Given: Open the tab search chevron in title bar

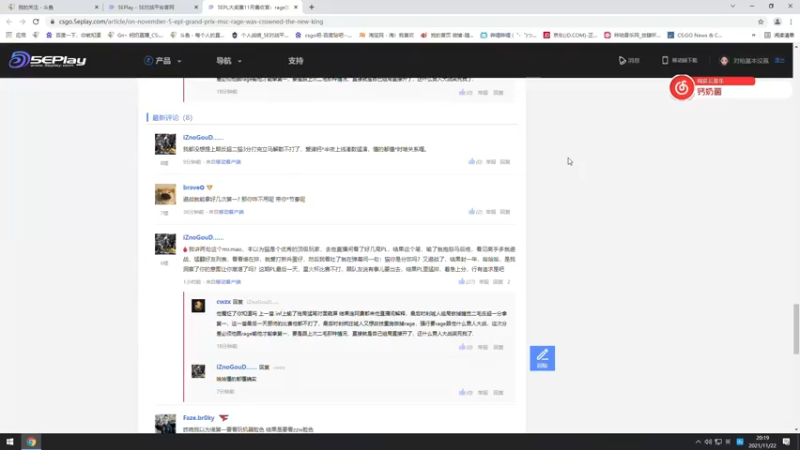Looking at the screenshot, I should coord(733,6).
